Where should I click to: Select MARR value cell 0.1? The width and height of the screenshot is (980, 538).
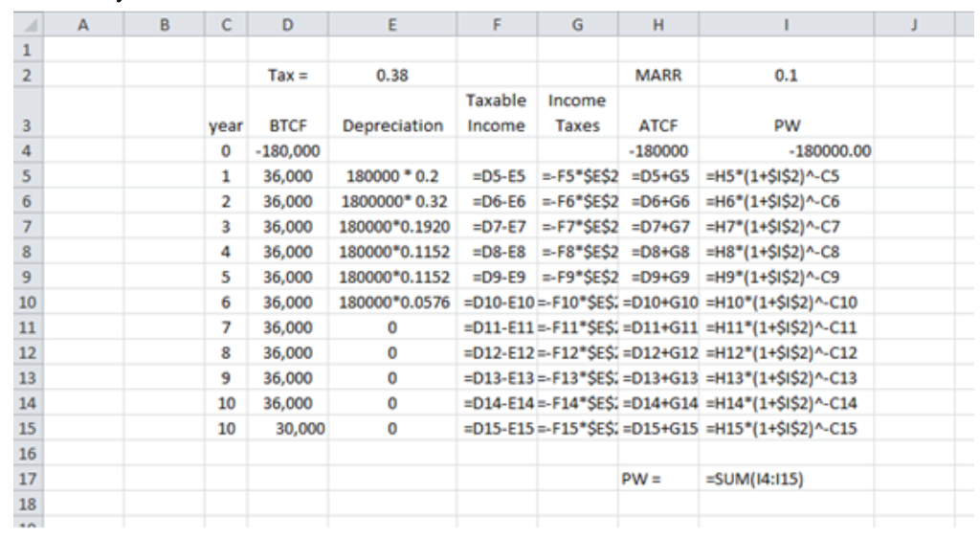(x=786, y=75)
